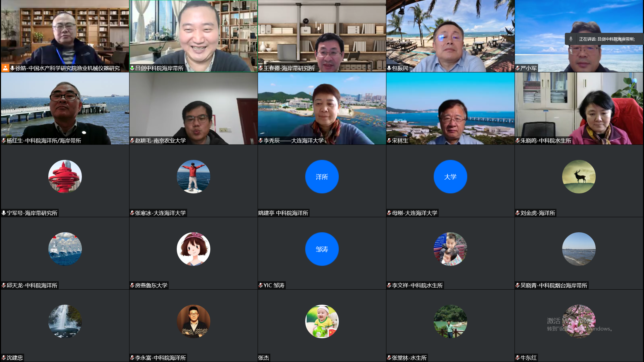This screenshot has width=644, height=362.
Task: Click the blue 洋所 avatar circle
Action: point(322,177)
